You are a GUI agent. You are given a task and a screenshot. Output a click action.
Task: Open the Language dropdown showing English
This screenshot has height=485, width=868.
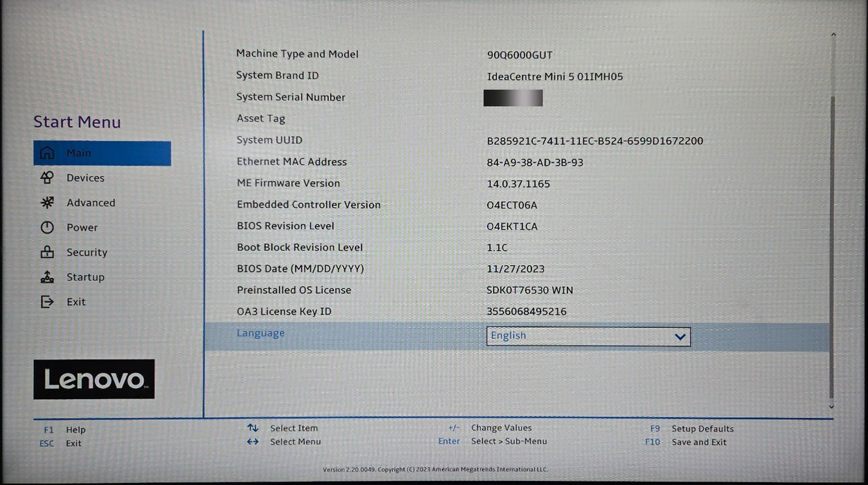(588, 336)
